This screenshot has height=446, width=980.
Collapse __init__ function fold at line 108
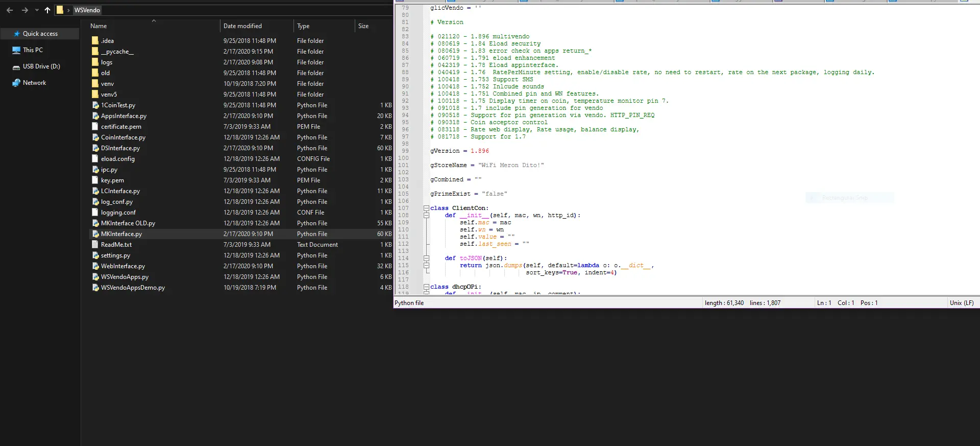[426, 215]
